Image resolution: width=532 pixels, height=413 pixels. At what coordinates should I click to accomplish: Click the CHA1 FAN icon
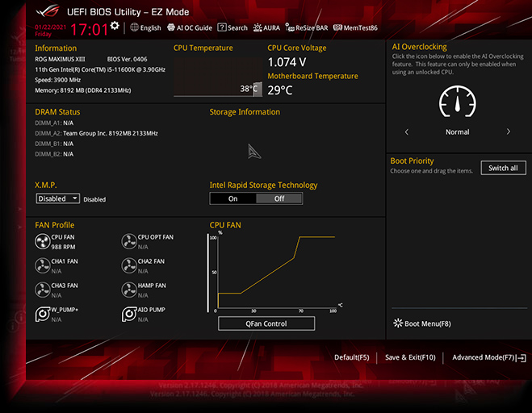[43, 266]
